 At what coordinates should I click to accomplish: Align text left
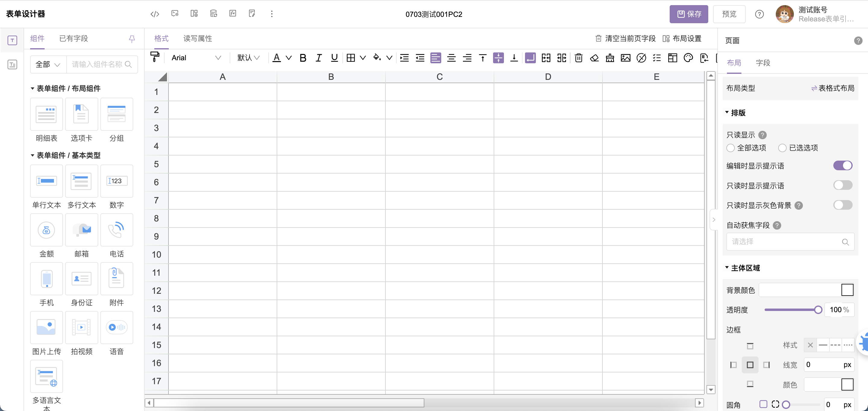(436, 58)
